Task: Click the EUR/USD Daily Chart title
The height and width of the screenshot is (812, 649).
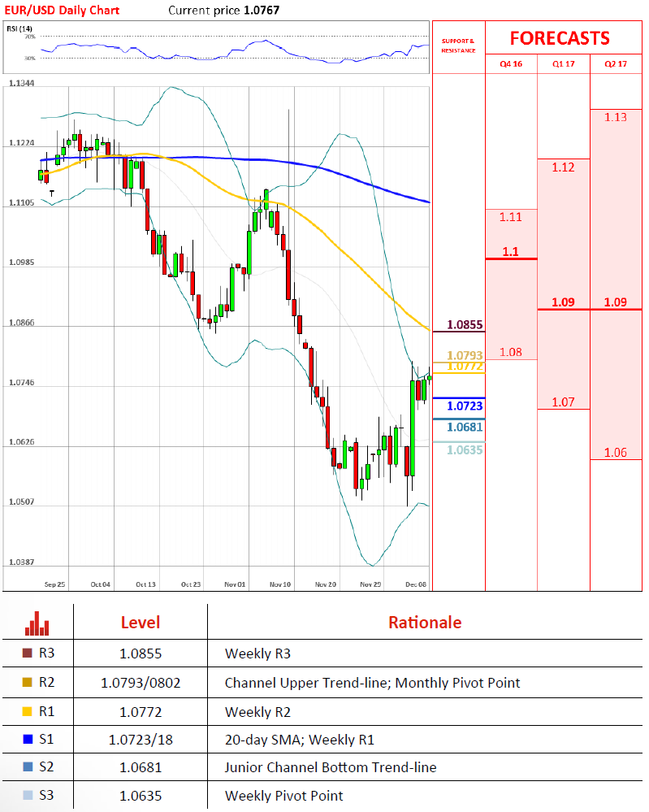Action: click(62, 11)
